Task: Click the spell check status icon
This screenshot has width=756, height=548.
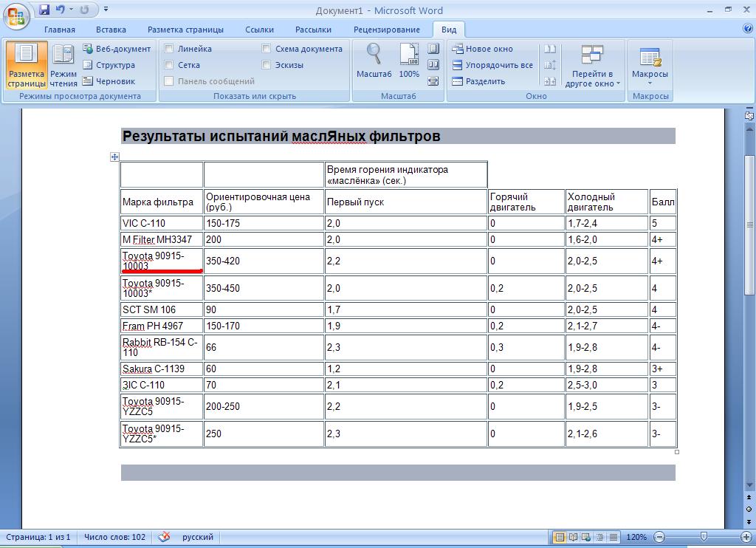Action: click(x=165, y=537)
